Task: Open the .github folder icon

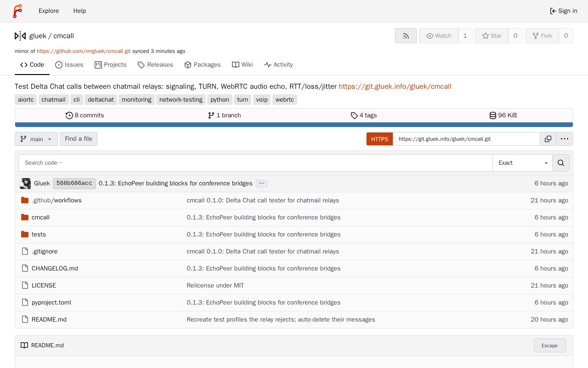Action: [25, 200]
